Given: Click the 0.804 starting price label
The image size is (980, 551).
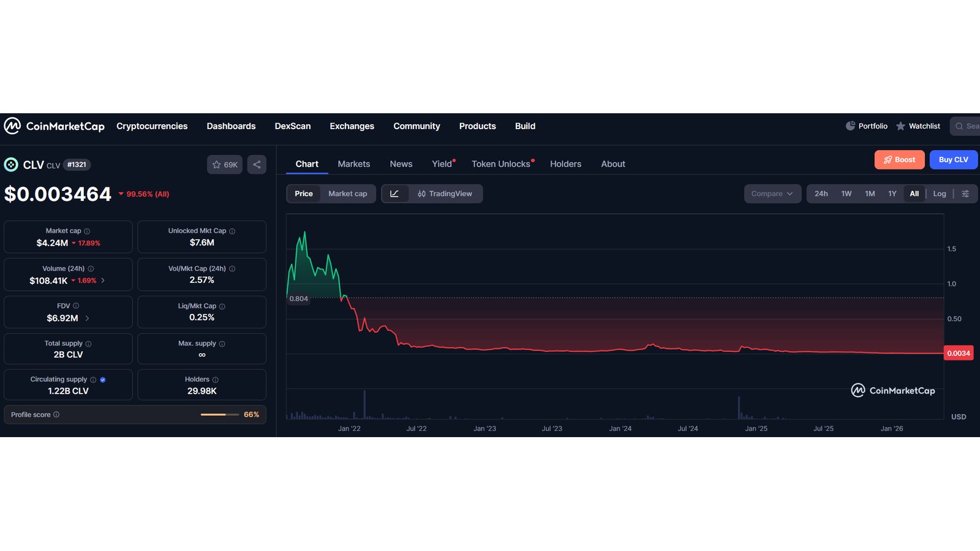Looking at the screenshot, I should coord(299,299).
